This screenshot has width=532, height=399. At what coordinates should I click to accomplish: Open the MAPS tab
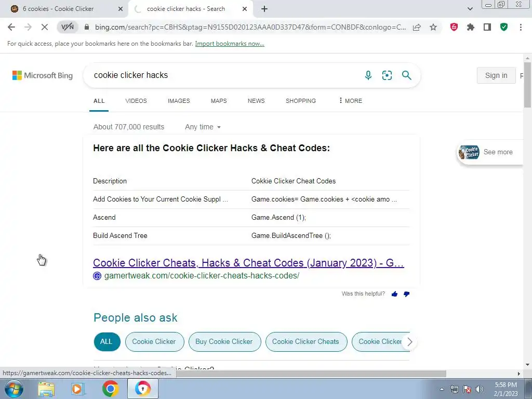click(x=219, y=101)
